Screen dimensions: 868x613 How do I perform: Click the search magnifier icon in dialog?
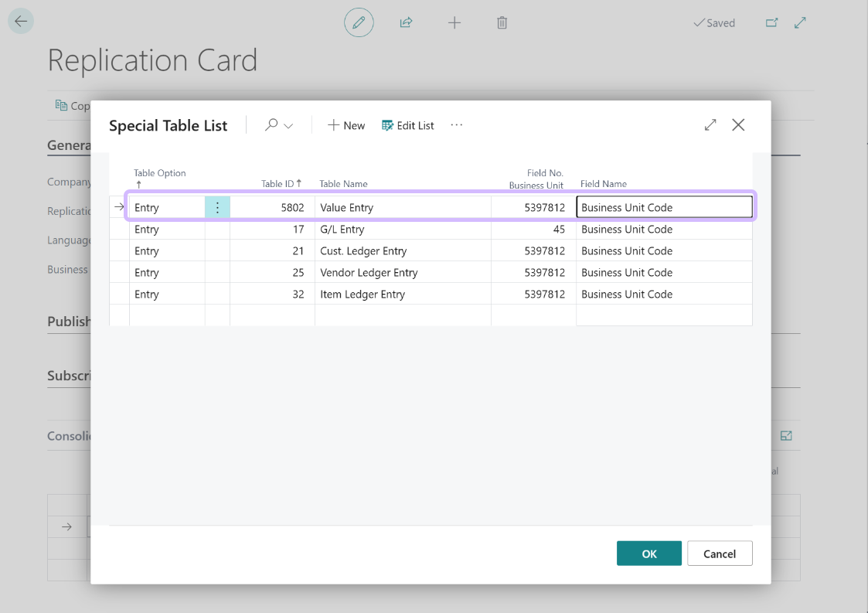click(x=271, y=124)
